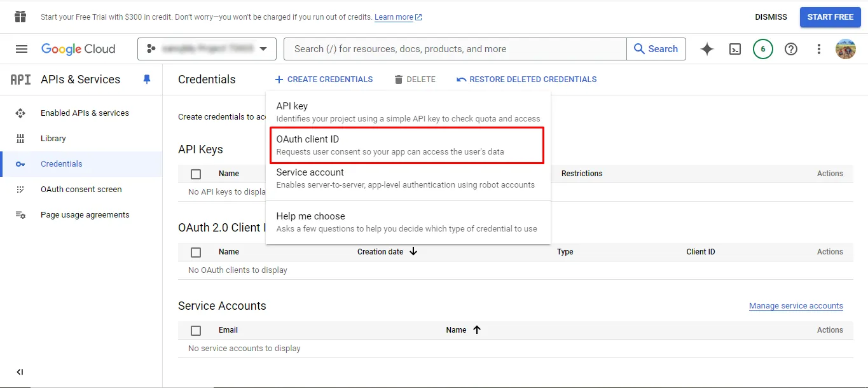The image size is (868, 388).
Task: Check the Service Accounts header checkbox
Action: [196, 330]
